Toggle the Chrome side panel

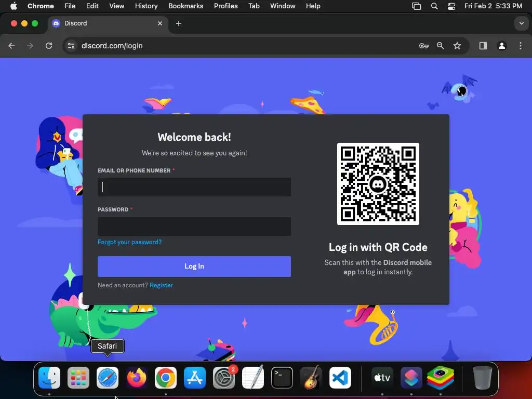pos(483,46)
